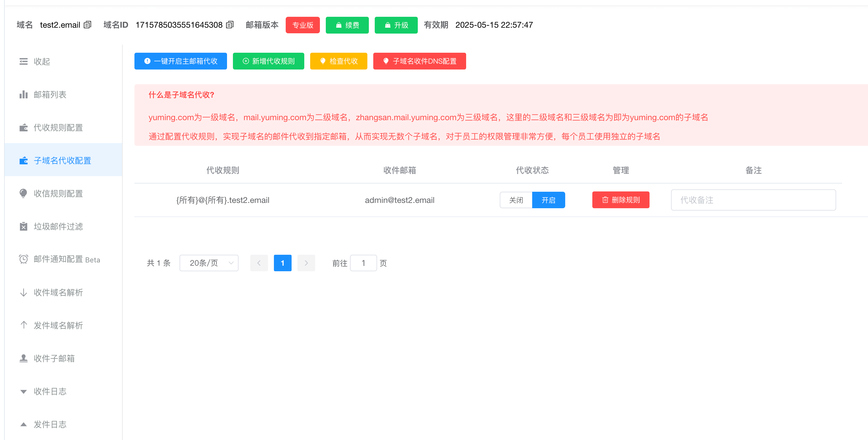Open 发件日志 menu item
The width and height of the screenshot is (868, 440).
click(x=63, y=424)
